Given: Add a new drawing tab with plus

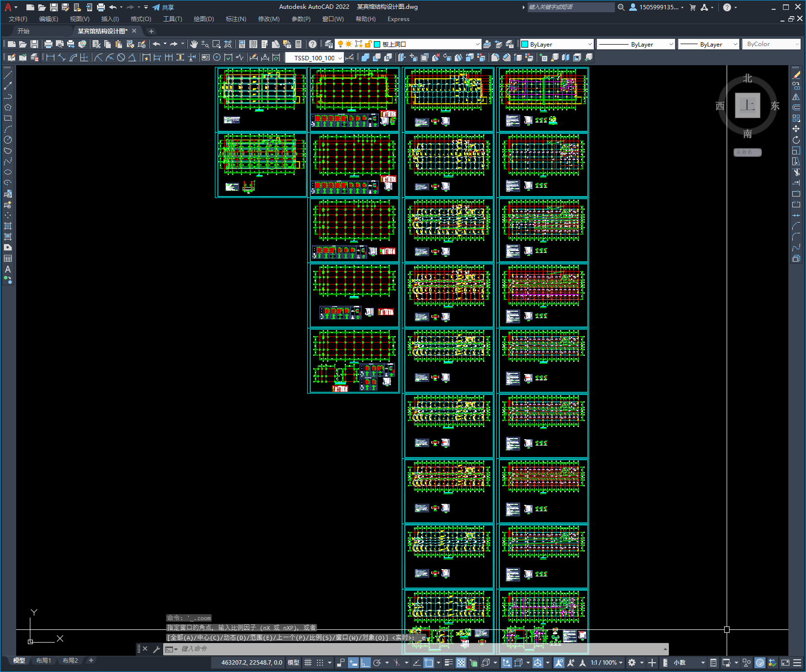Looking at the screenshot, I should [x=151, y=31].
